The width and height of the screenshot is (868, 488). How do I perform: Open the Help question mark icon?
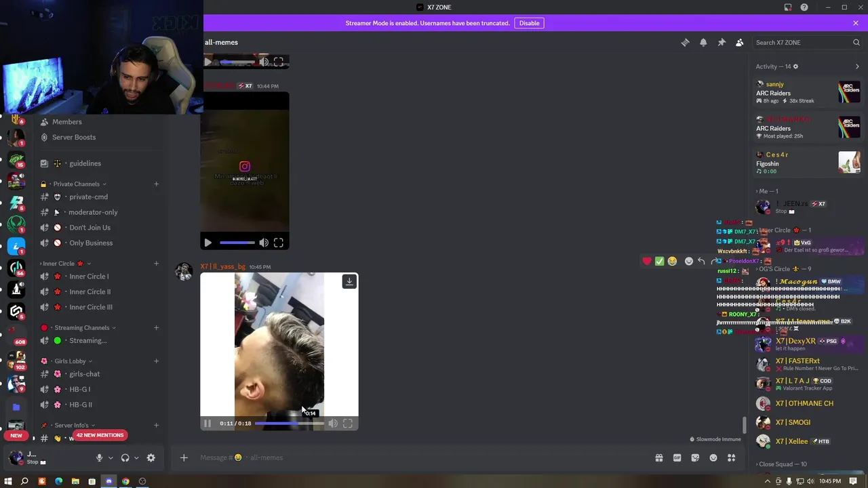[x=804, y=7]
